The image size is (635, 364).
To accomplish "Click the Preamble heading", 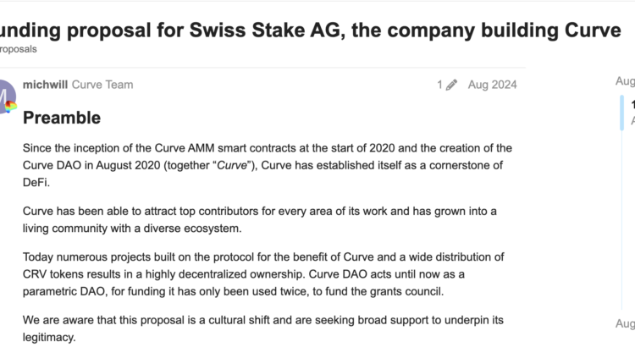I will (x=62, y=118).
